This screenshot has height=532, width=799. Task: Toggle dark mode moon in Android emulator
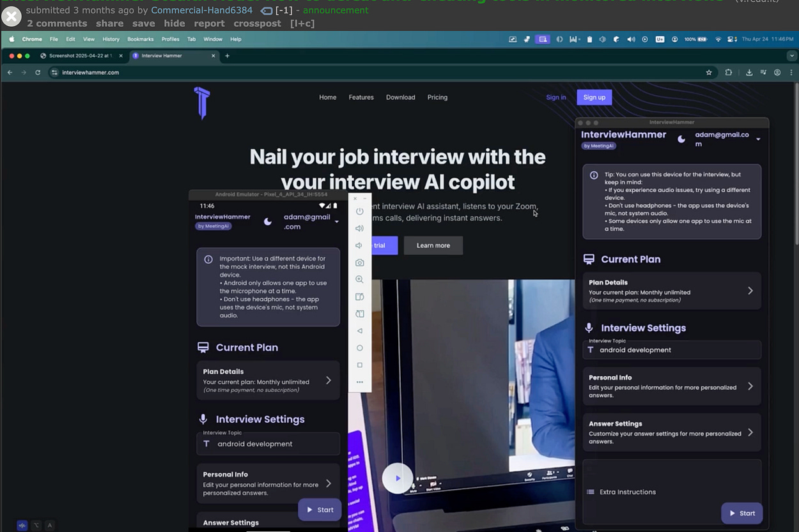(x=268, y=222)
